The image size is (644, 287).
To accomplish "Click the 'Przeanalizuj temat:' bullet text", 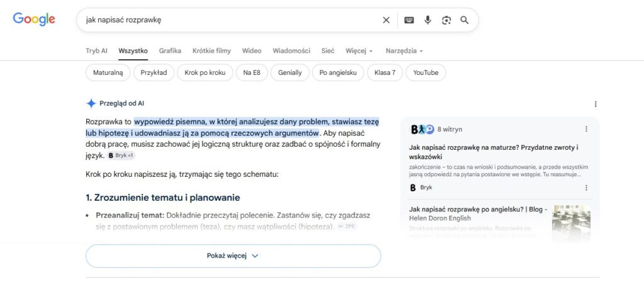I will pos(130,215).
